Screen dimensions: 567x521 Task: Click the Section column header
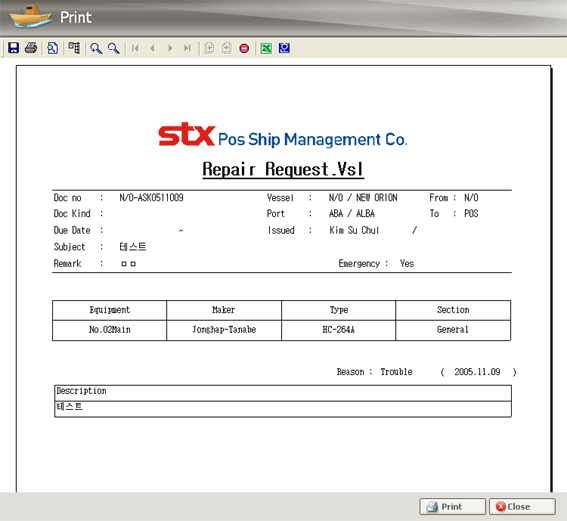[453, 310]
